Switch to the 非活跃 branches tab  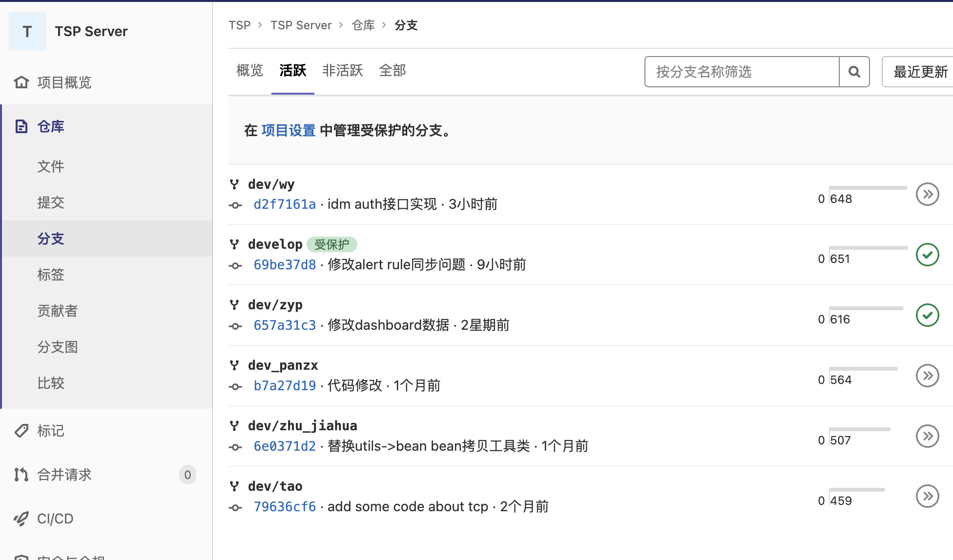click(342, 70)
